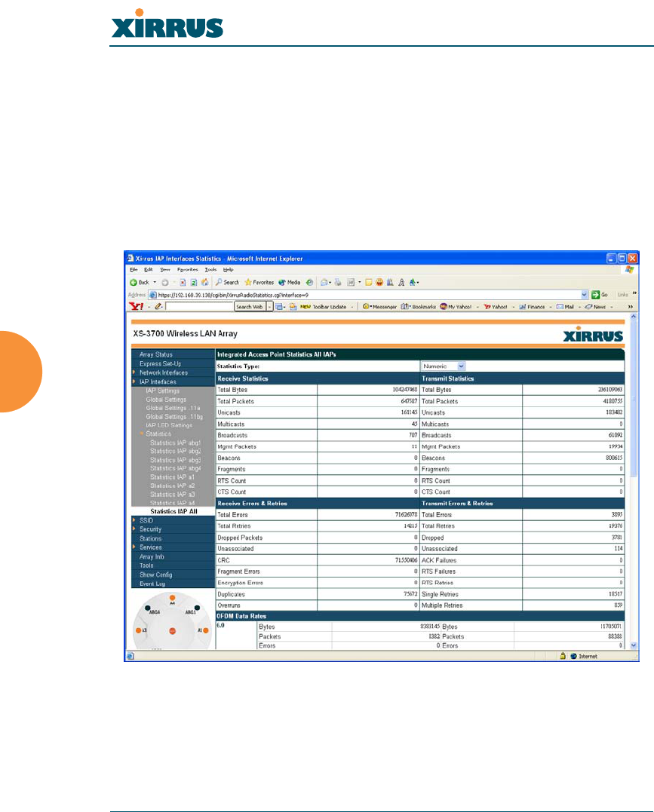Click the Toolbar Update button
The width and height of the screenshot is (654, 812).
click(324, 307)
